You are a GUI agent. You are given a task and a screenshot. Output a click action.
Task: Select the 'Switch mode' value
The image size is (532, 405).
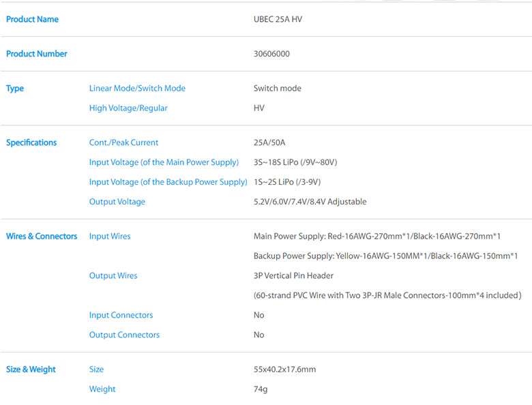tap(278, 88)
